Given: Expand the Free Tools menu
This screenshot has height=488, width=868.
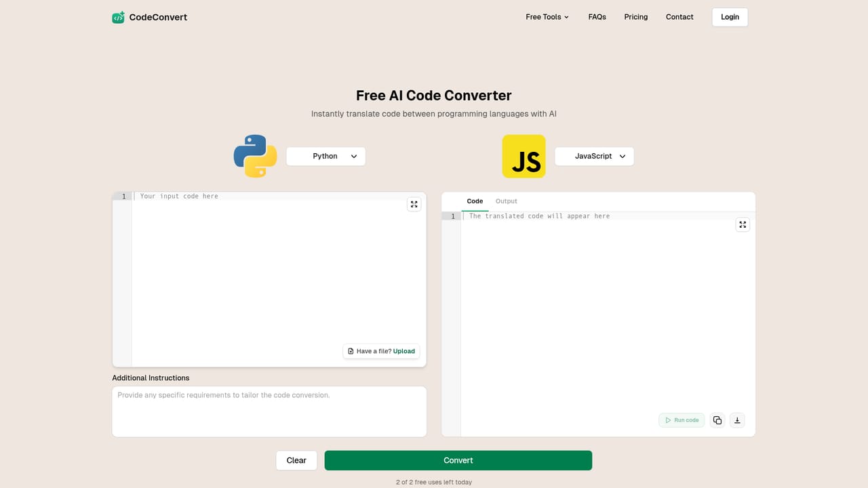Looking at the screenshot, I should tap(547, 17).
